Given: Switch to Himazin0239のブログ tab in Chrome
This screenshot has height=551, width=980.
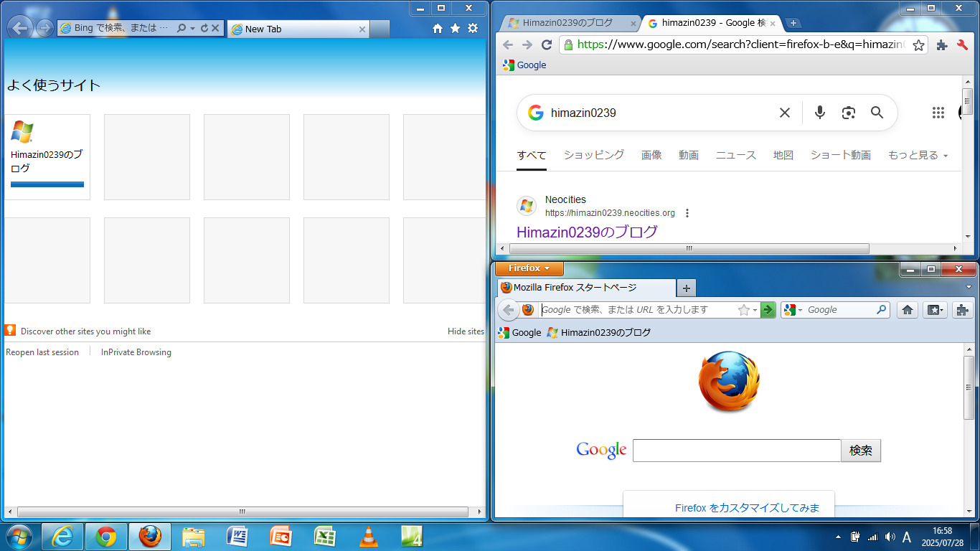Looking at the screenshot, I should click(x=567, y=23).
